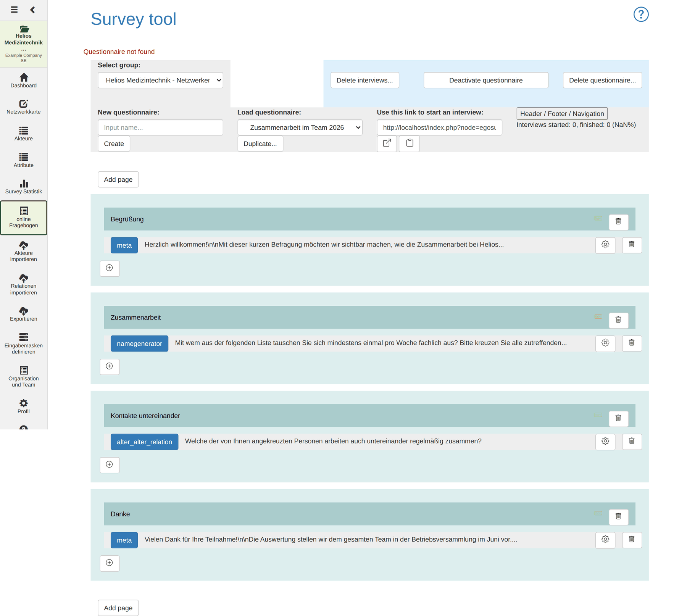Delete the namegenerator question

(x=632, y=343)
